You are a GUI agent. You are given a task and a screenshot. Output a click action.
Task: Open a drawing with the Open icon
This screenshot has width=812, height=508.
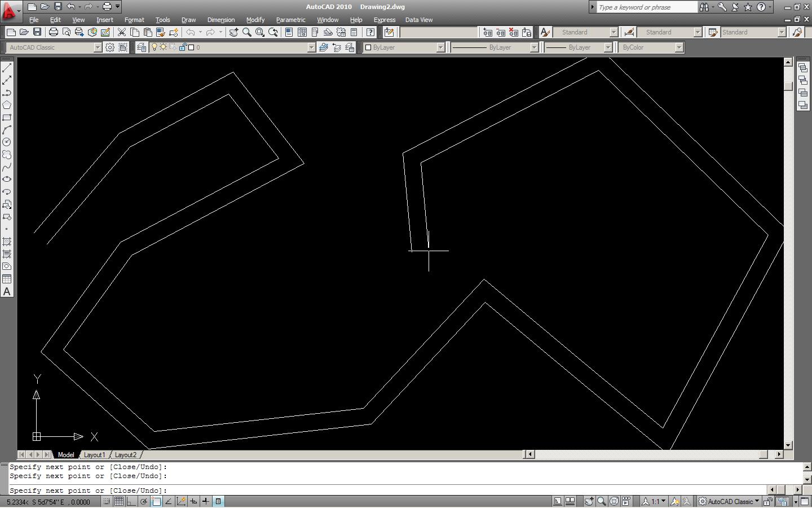24,32
